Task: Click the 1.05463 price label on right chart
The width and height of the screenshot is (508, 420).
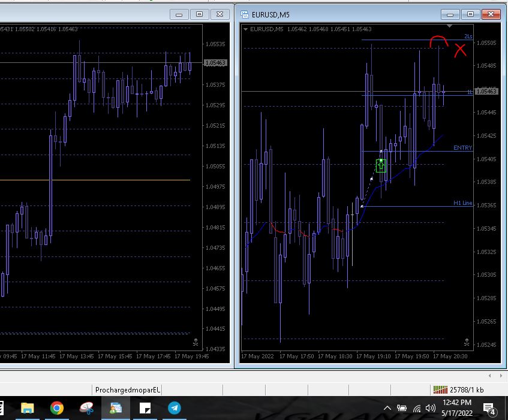Action: coord(486,91)
